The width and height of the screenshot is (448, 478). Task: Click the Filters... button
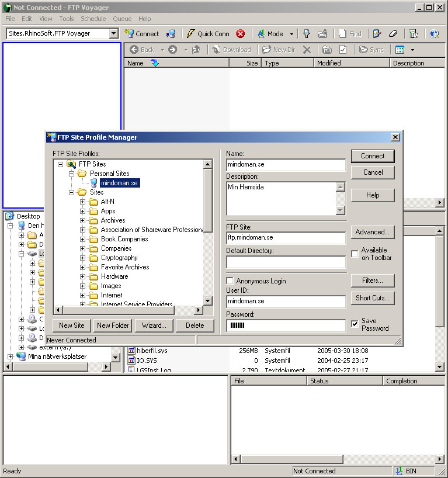click(373, 280)
